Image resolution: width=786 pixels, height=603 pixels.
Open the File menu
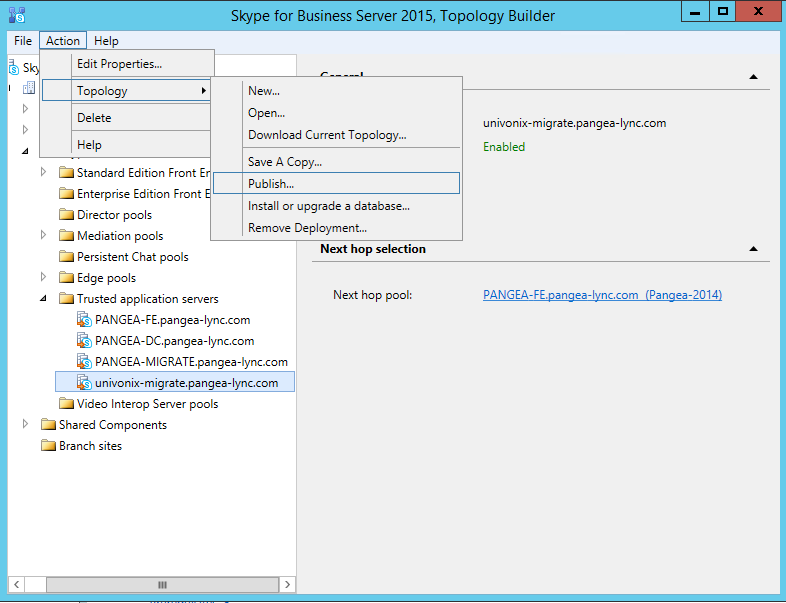coord(23,41)
